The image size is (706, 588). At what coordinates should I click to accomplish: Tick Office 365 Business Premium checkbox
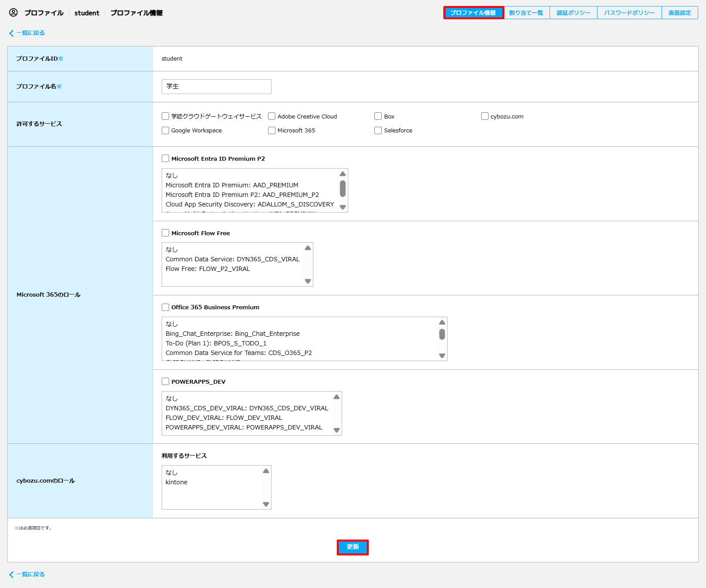165,307
